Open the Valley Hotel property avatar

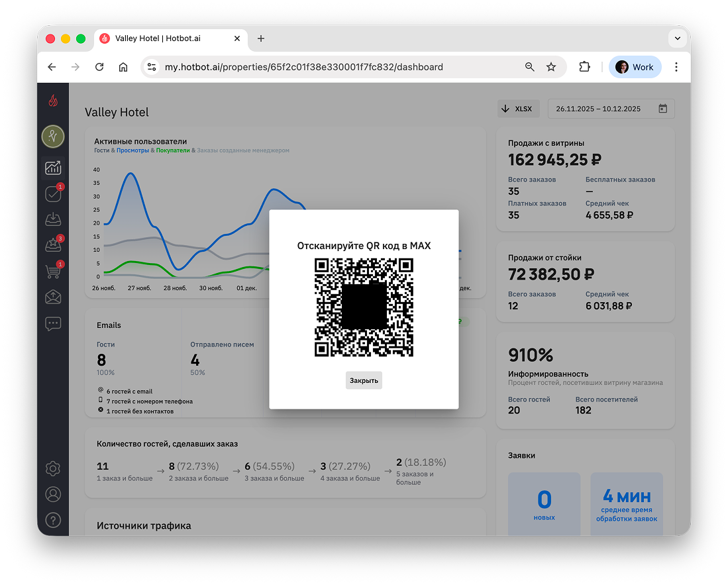(53, 136)
